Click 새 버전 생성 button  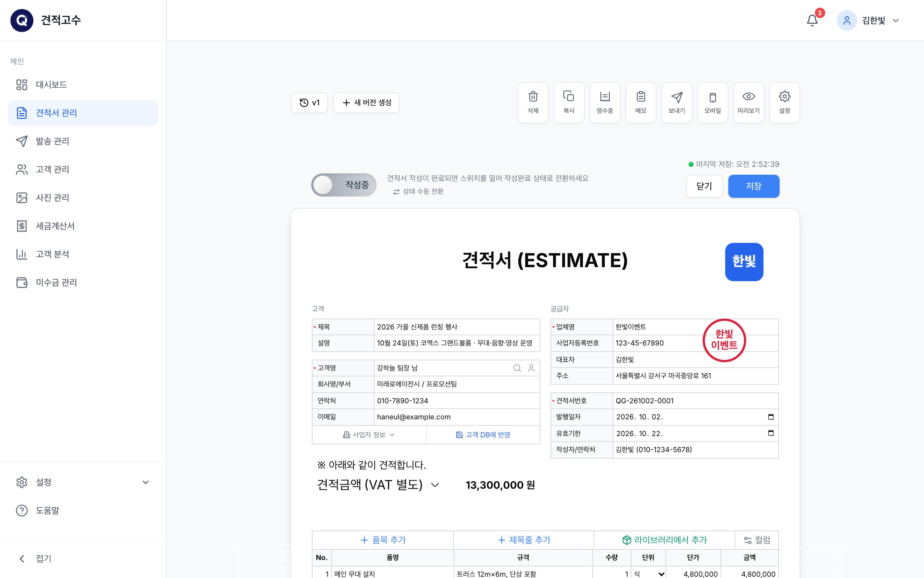tap(366, 102)
